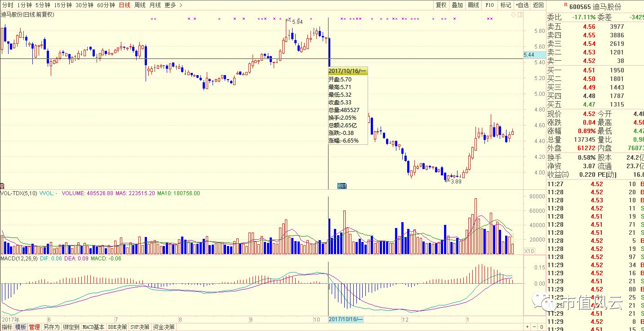The width and height of the screenshot is (644, 331).
Task: Click the 5.94 high price annotation
Action: [x=297, y=22]
